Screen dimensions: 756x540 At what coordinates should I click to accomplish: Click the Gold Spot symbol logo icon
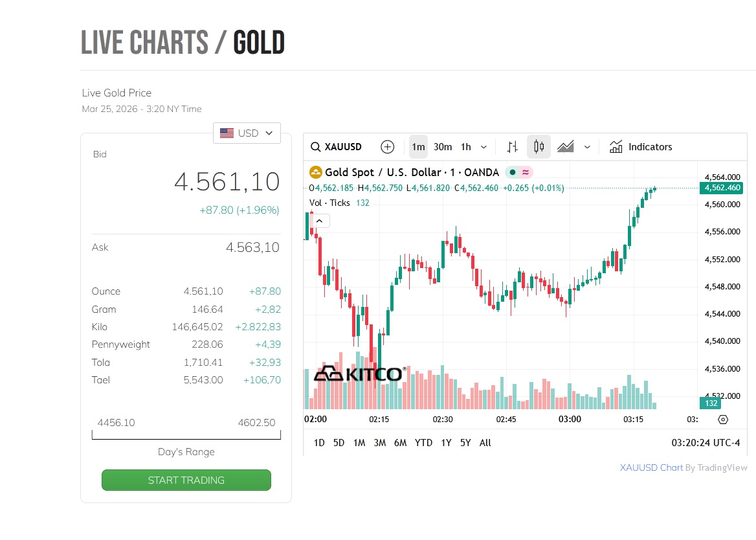tap(316, 172)
